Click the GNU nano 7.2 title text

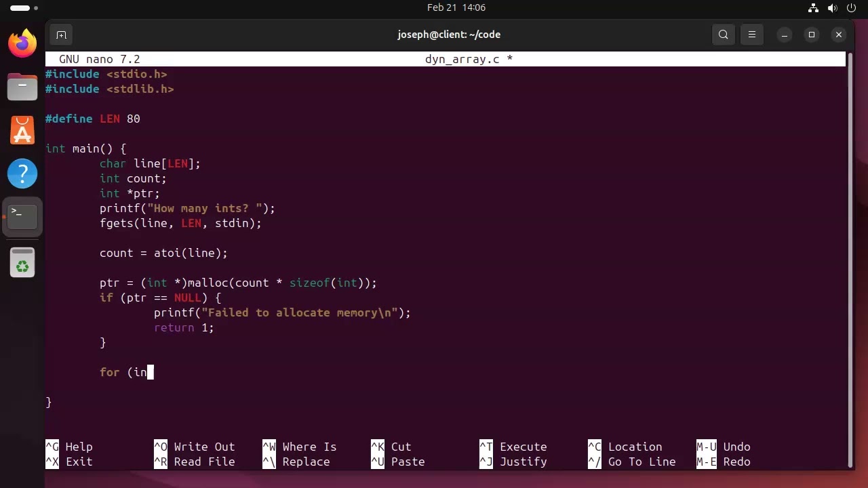pyautogui.click(x=100, y=60)
